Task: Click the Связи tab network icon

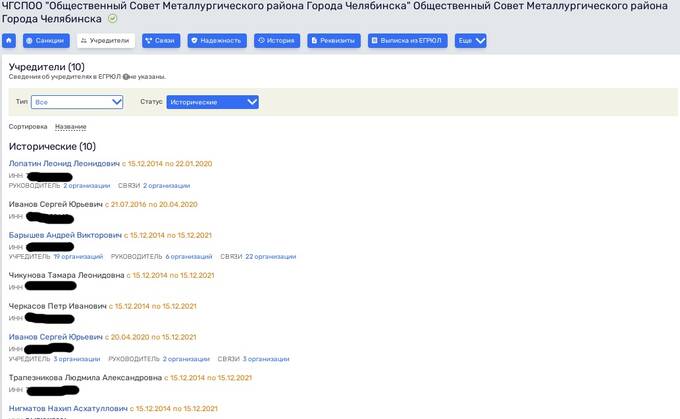Action: tap(149, 41)
